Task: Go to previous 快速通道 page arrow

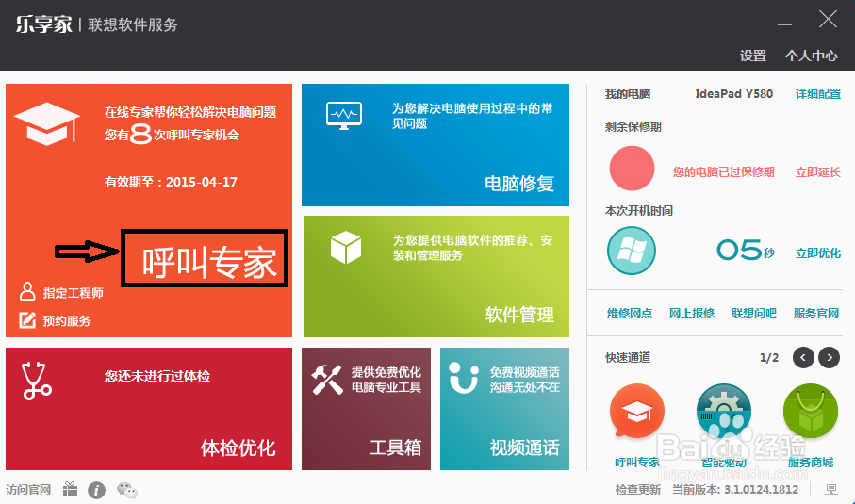Action: tap(803, 357)
